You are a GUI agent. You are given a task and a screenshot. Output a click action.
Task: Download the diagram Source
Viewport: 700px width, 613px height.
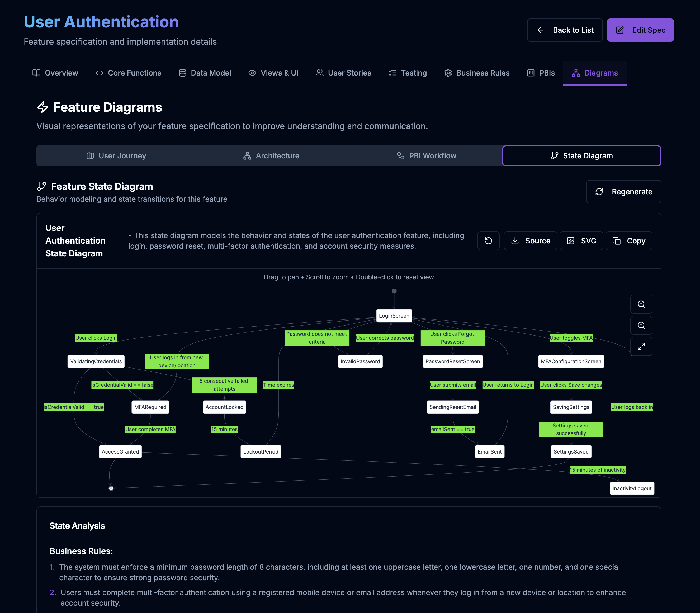pyautogui.click(x=530, y=241)
